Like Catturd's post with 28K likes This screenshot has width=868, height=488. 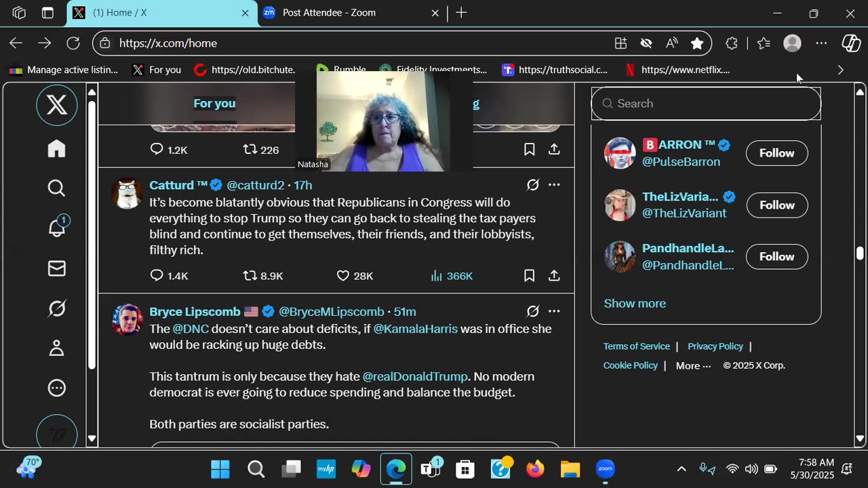click(355, 276)
